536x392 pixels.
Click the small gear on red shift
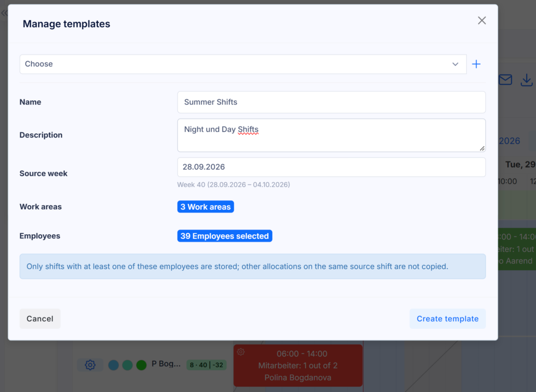click(240, 351)
